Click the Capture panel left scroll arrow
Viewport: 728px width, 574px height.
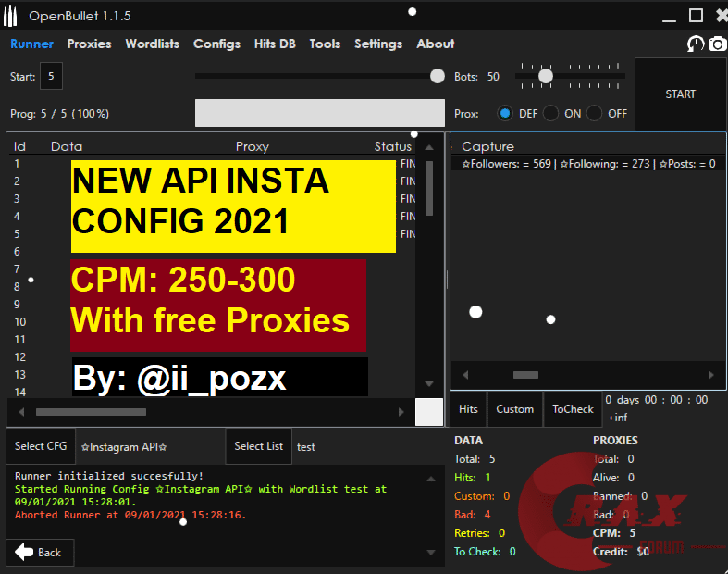pos(465,375)
